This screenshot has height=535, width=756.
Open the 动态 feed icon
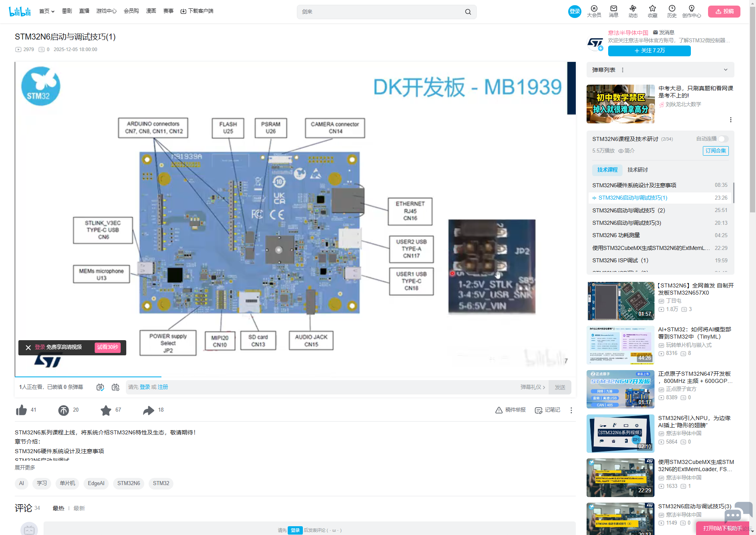(633, 11)
